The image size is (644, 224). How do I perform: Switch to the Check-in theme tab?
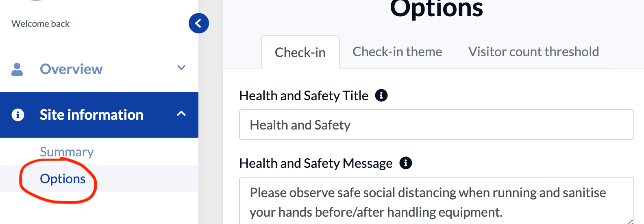coord(397,52)
